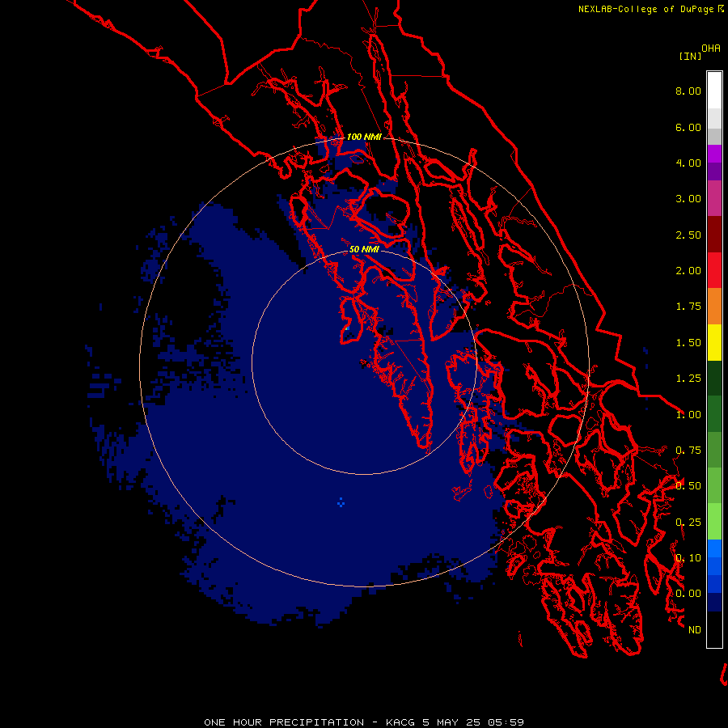Click the NEXLAB-College of DuPage credit text
Viewport: 728px width, 728px height.
pos(650,9)
